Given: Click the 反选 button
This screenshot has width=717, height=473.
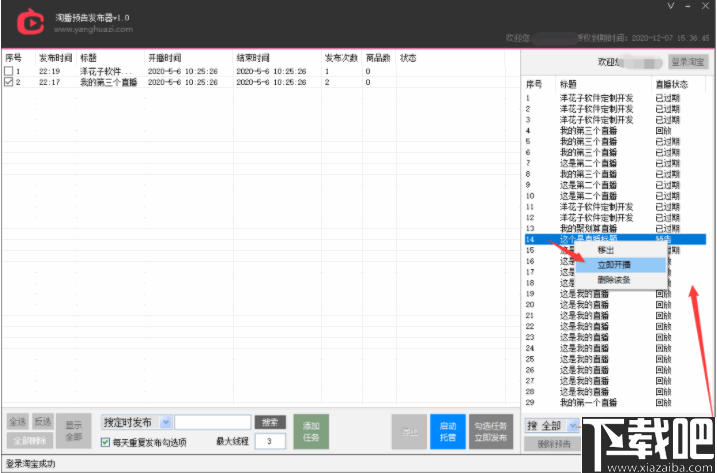Looking at the screenshot, I should (43, 421).
